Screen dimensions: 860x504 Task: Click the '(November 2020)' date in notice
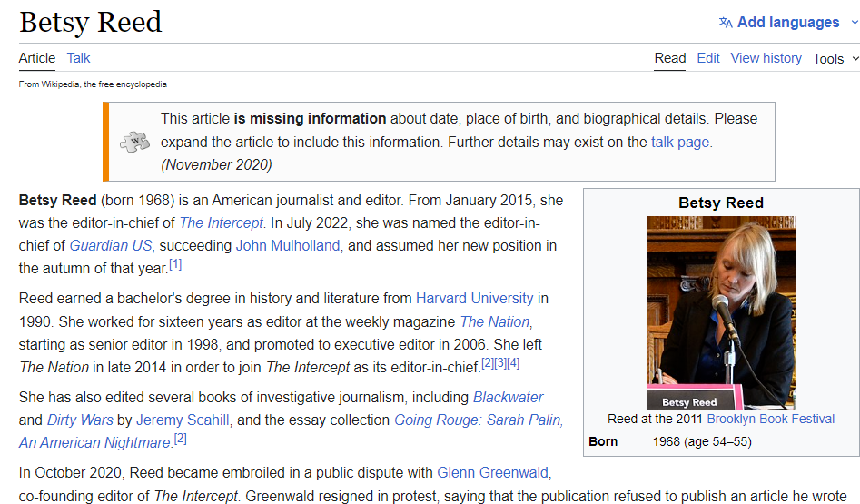(x=217, y=164)
